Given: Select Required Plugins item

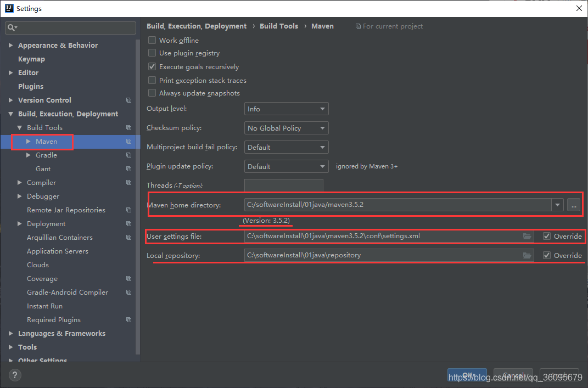Looking at the screenshot, I should [54, 320].
